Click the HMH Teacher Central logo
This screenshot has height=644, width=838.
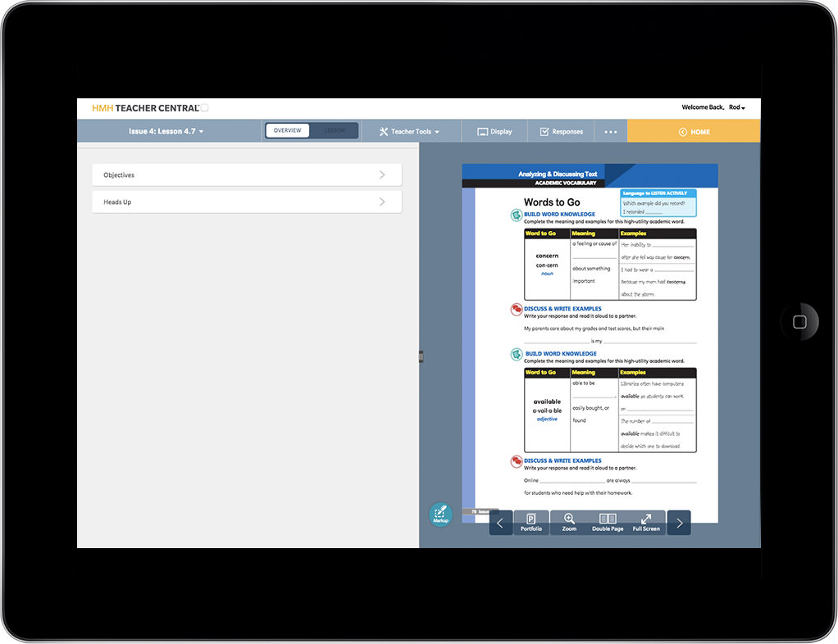pyautogui.click(x=145, y=108)
